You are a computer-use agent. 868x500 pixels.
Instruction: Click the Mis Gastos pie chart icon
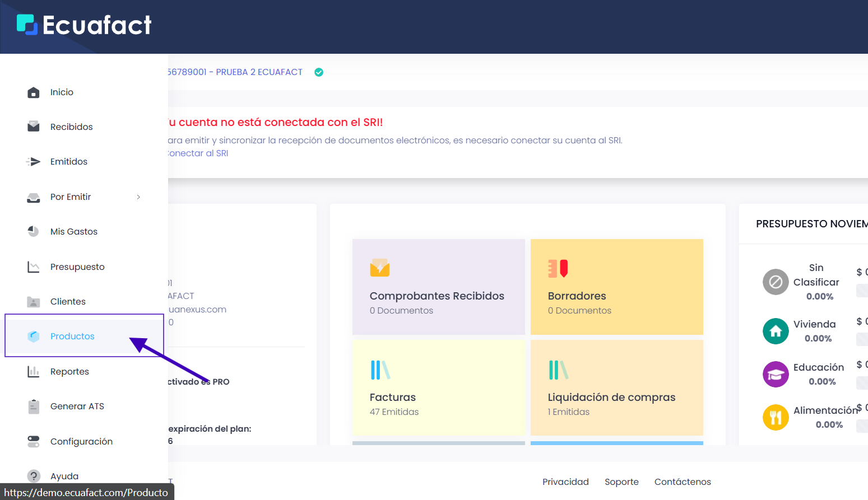point(34,231)
